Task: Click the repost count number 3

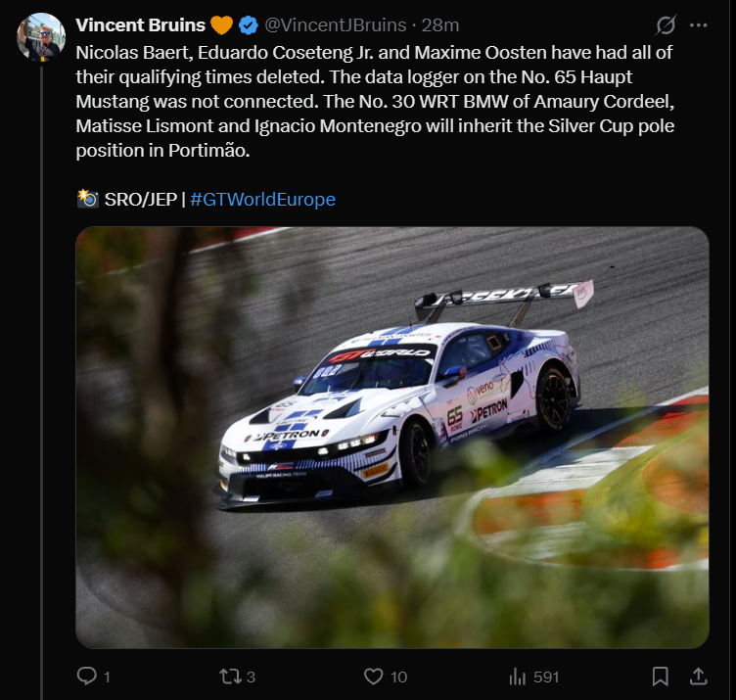Action: [252, 677]
